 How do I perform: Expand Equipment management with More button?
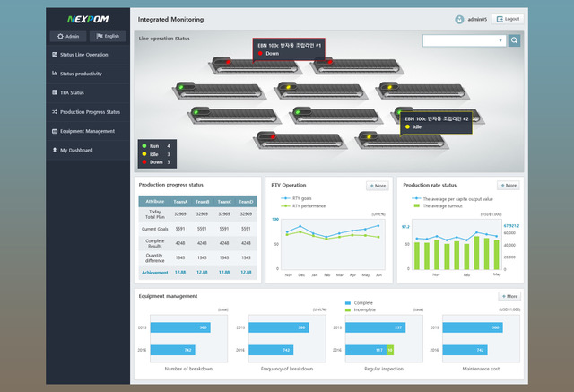tap(509, 296)
